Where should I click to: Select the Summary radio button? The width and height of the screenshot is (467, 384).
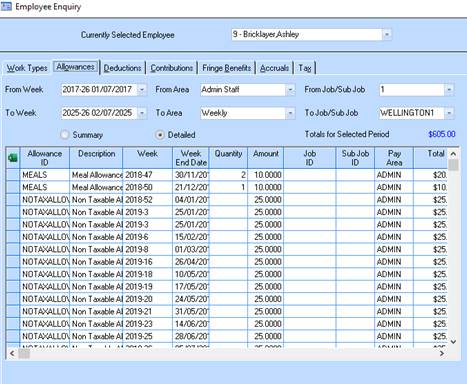[65, 135]
